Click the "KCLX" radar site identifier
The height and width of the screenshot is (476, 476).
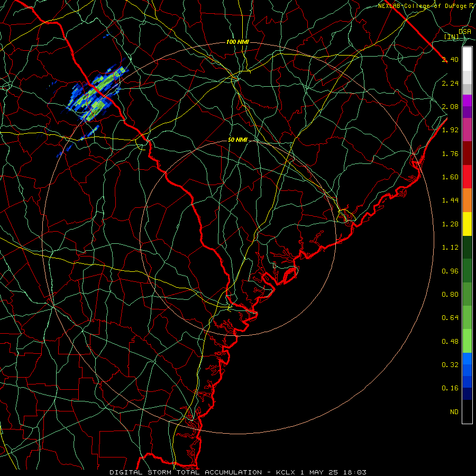286,472
